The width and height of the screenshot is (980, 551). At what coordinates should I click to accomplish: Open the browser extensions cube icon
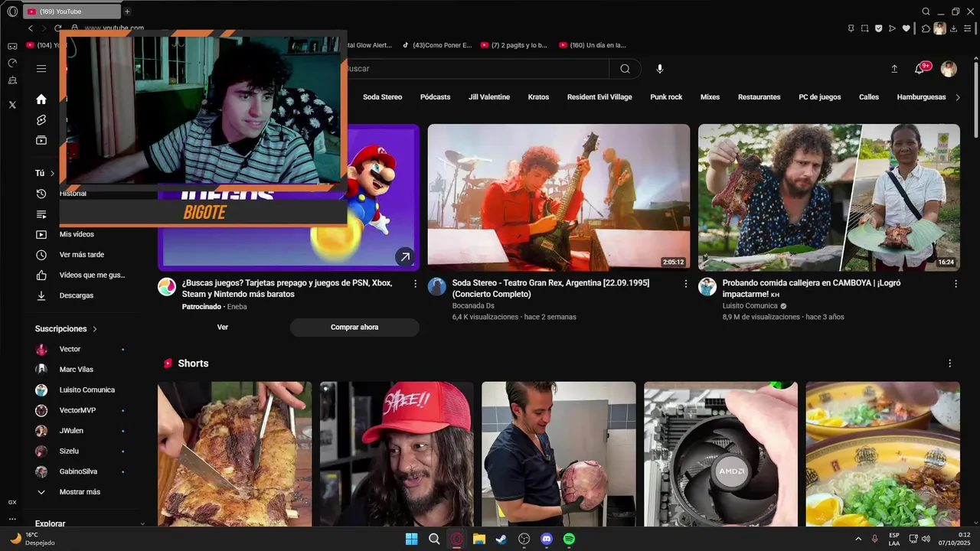pos(926,28)
